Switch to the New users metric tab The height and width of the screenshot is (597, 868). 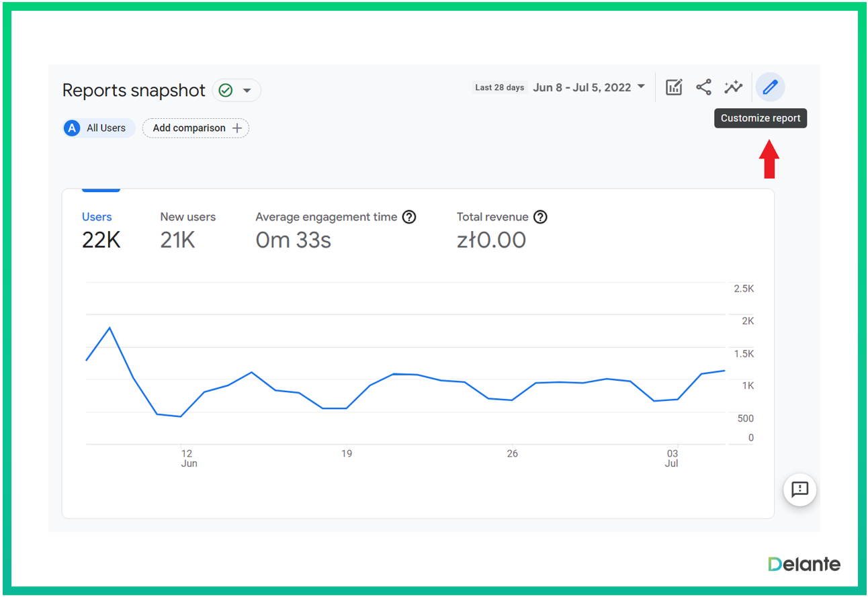point(187,217)
